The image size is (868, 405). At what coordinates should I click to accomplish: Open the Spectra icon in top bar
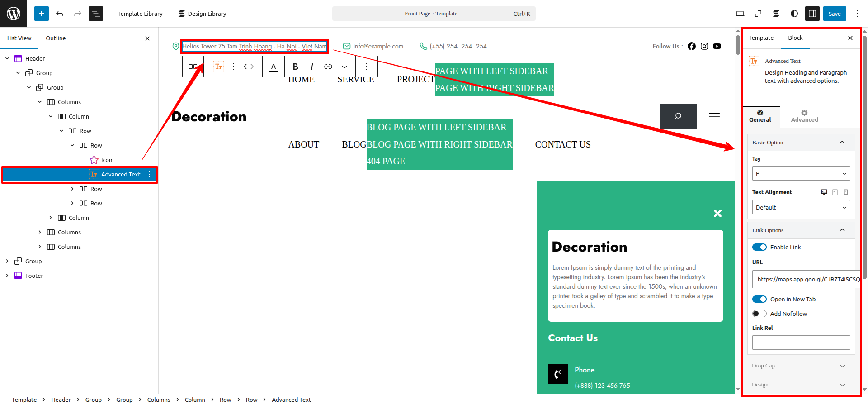point(776,14)
